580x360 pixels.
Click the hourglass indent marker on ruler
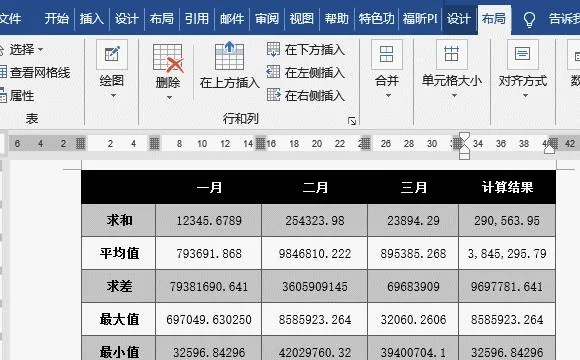(x=464, y=146)
